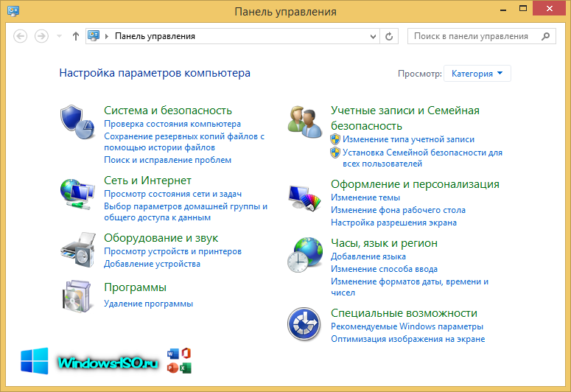Click the Hardware and Sound printer icon
This screenshot has height=392, width=571.
pos(78,250)
